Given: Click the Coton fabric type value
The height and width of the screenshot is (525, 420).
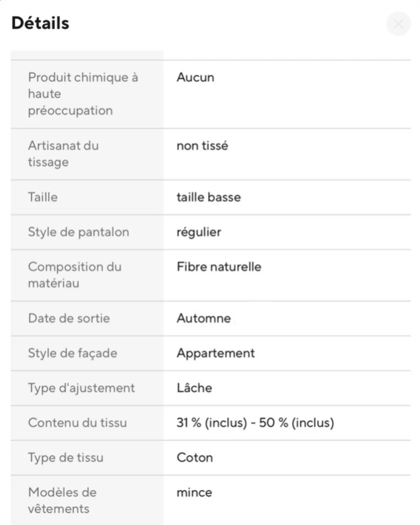Looking at the screenshot, I should coord(194,457).
